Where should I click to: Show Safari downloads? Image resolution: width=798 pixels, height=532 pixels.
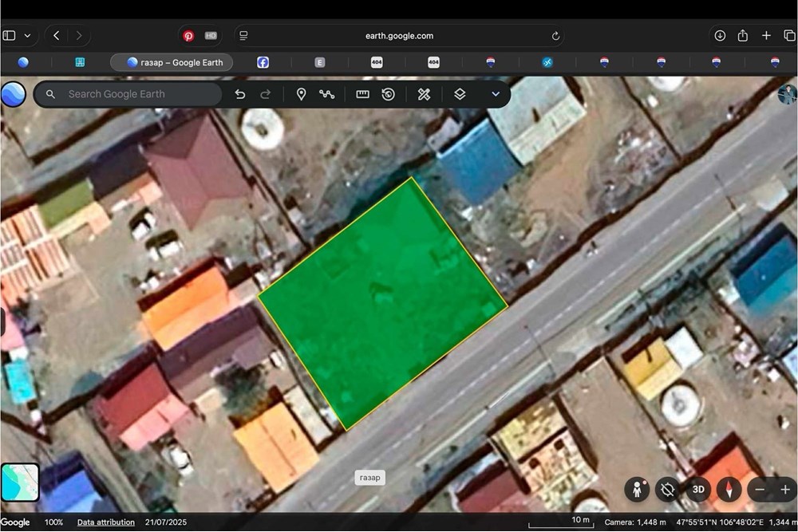(720, 35)
